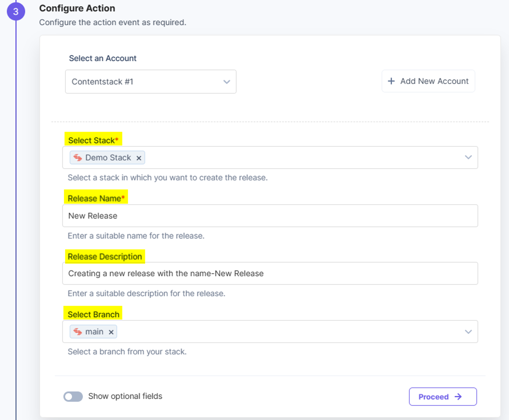Screen dimensions: 509x420
Task: Select the Demo Stack tag
Action: coord(107,157)
